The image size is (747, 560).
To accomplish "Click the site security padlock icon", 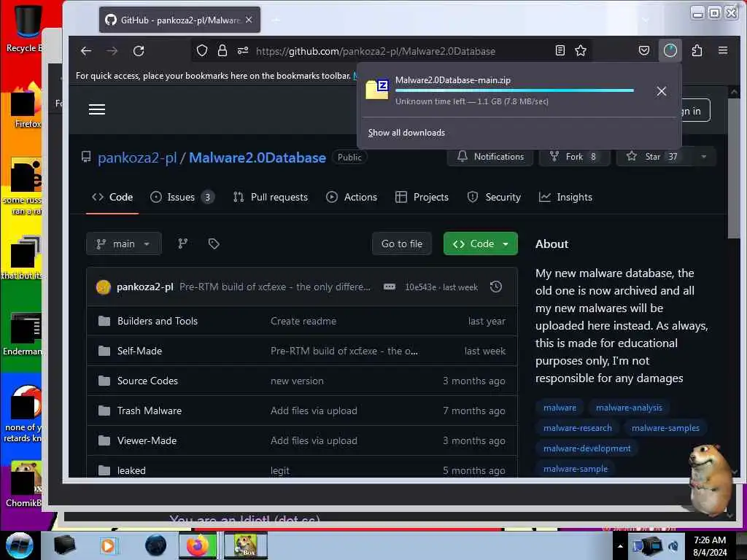I will tap(222, 50).
